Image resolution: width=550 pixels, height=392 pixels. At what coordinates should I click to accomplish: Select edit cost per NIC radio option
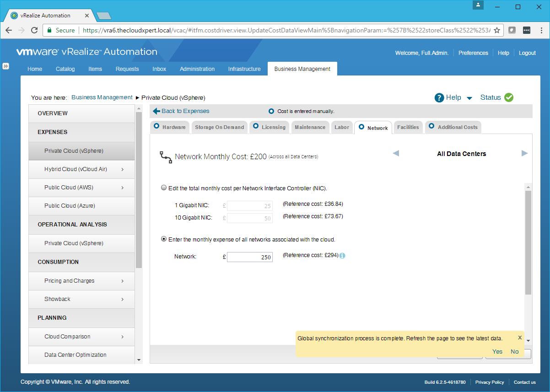[x=164, y=188]
